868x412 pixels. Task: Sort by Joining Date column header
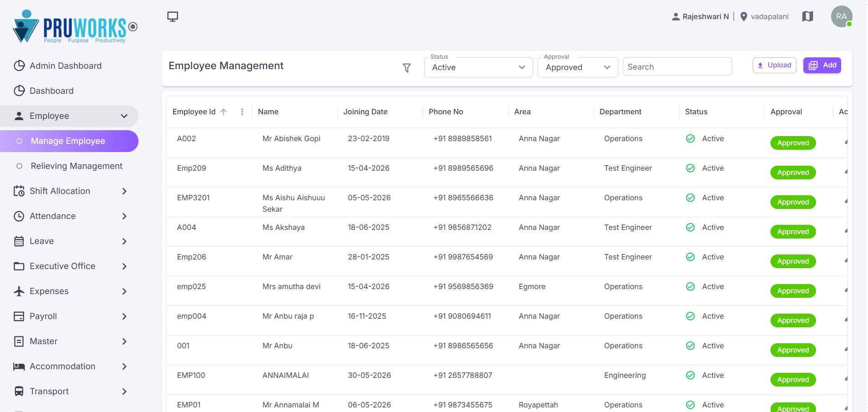[365, 112]
